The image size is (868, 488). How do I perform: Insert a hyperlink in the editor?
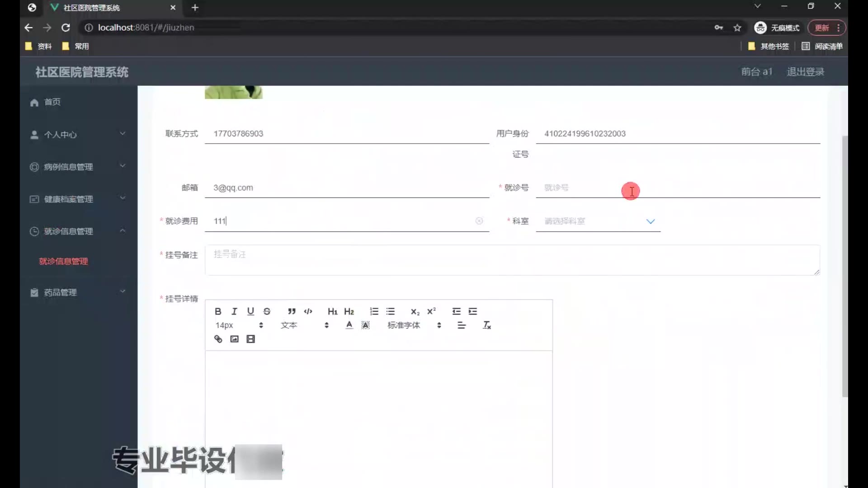pos(218,339)
